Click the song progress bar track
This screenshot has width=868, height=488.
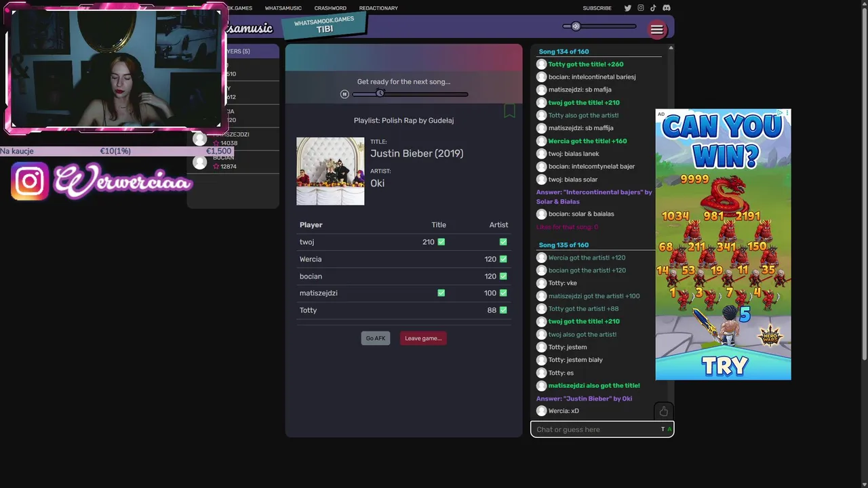pyautogui.click(x=410, y=94)
